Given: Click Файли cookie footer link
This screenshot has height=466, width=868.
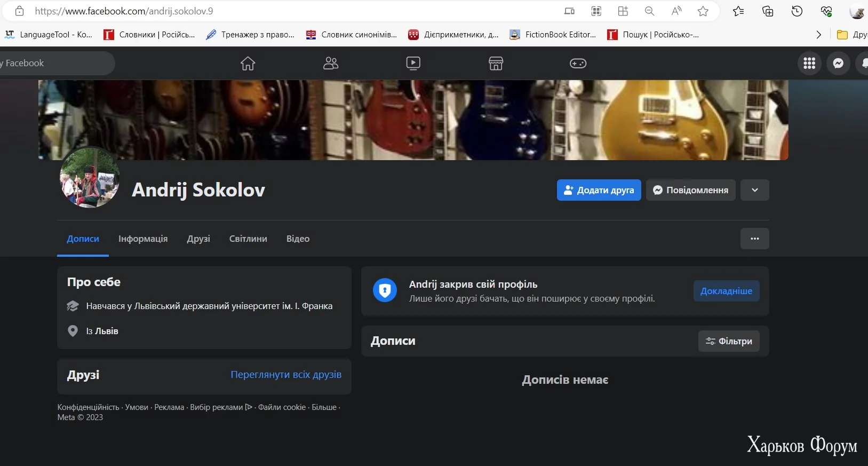Looking at the screenshot, I should (282, 407).
